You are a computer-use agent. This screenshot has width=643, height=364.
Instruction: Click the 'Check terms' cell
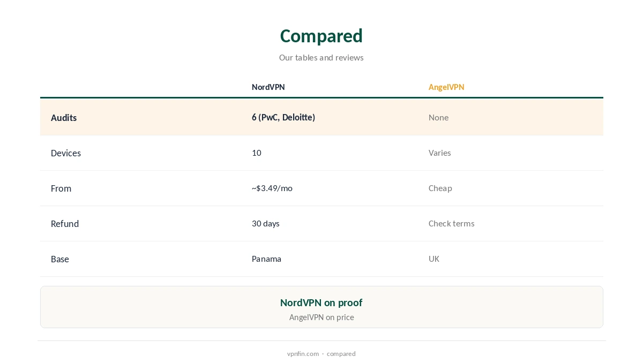[452, 223]
